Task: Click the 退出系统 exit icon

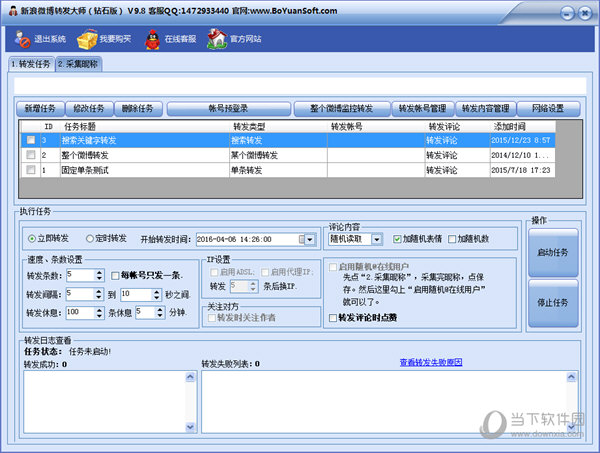Action: [23, 39]
